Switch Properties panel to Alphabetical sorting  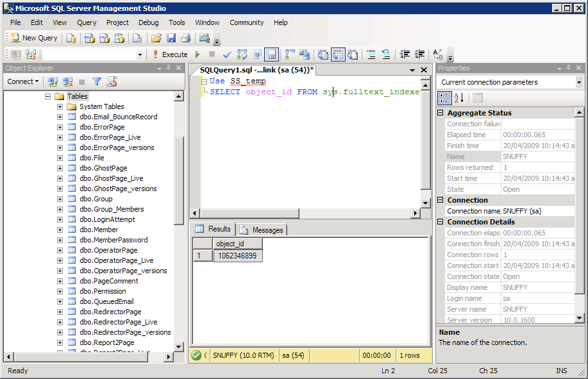[458, 97]
